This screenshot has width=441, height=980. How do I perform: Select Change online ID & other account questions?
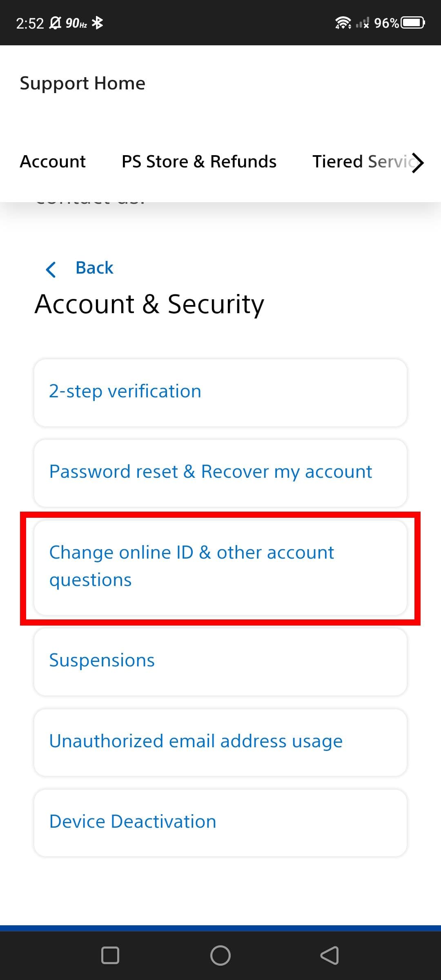220,567
